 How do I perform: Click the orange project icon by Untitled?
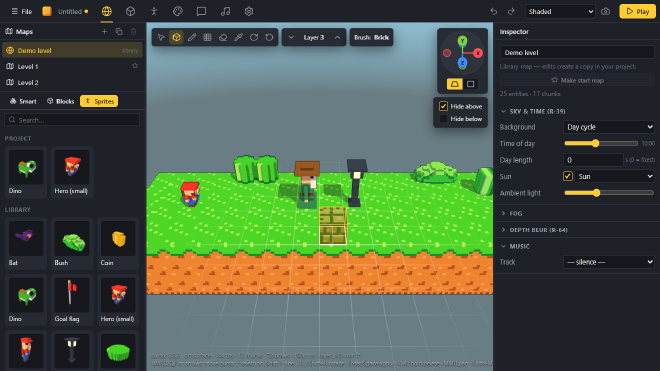click(x=47, y=11)
